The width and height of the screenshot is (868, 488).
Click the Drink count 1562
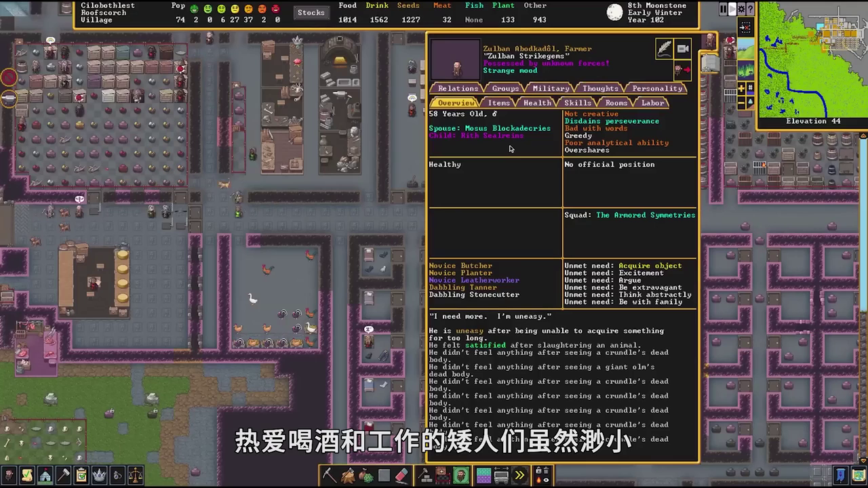[x=378, y=20]
